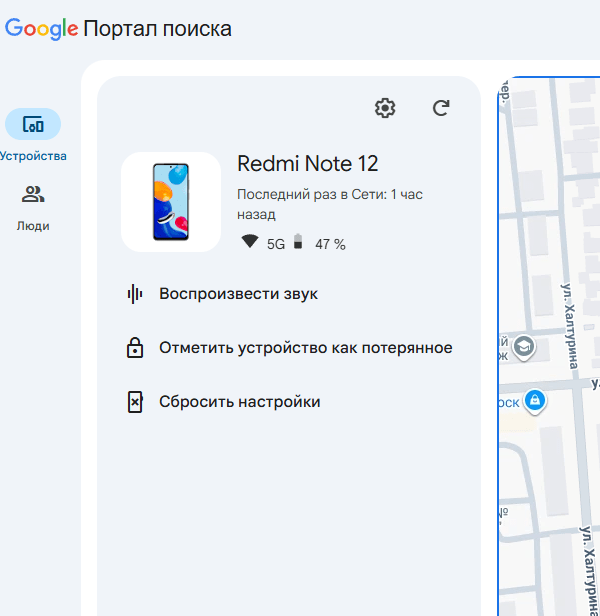The width and height of the screenshot is (600, 616).
Task: Select Сбросить настройки option
Action: point(240,402)
